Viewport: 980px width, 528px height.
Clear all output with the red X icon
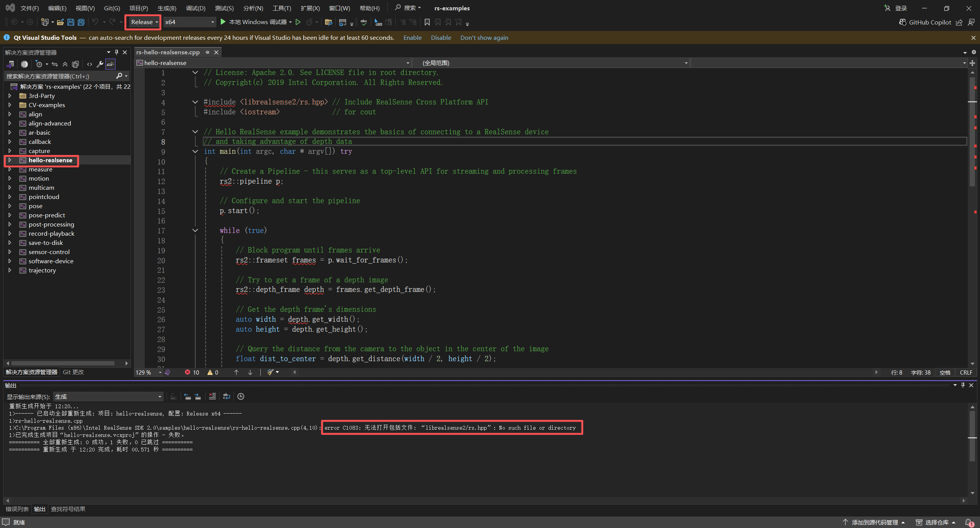[x=212, y=396]
